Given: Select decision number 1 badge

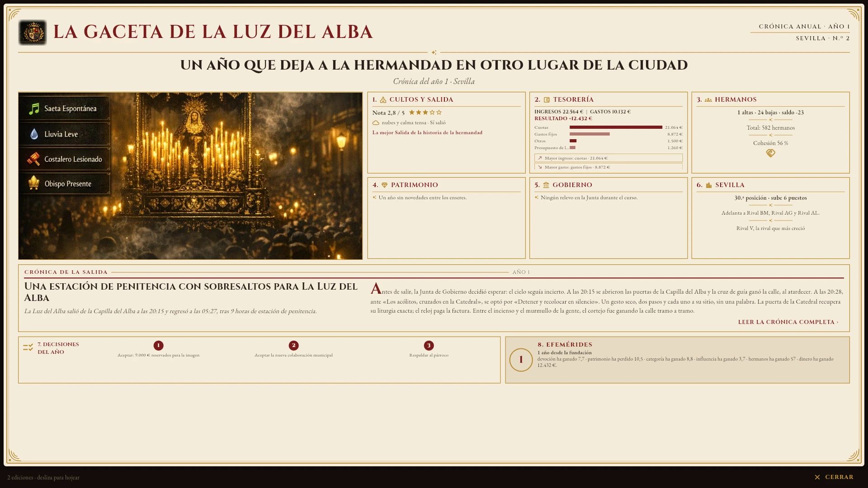Looking at the screenshot, I should coord(158,346).
